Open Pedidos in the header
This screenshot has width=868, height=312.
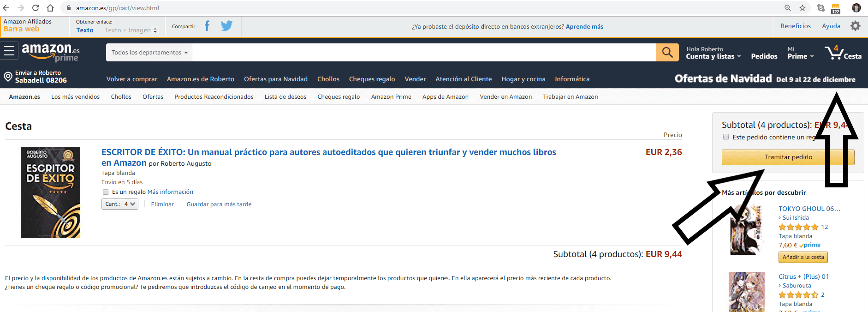tap(764, 56)
